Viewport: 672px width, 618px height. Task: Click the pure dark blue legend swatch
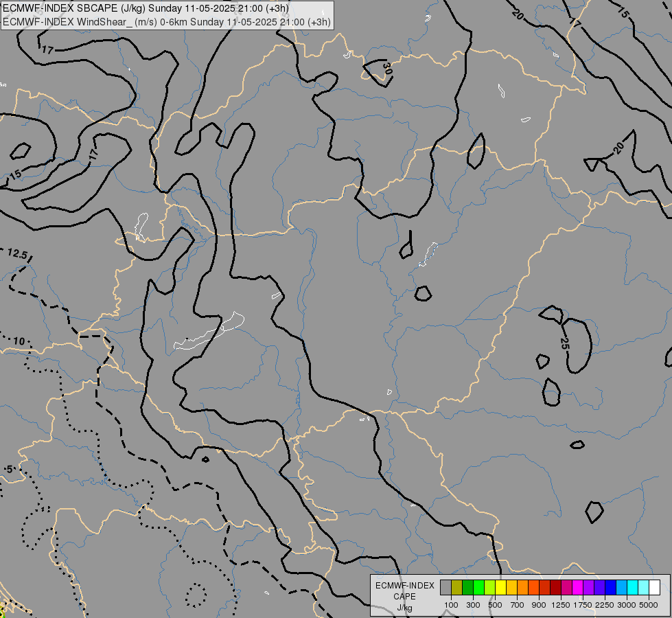coord(611,587)
